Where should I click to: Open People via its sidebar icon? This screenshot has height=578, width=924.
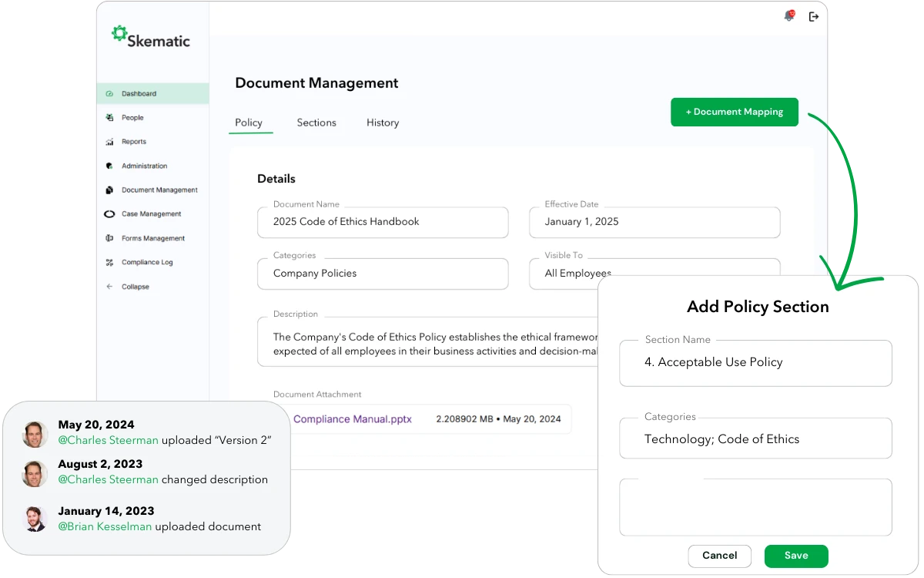[x=109, y=118]
